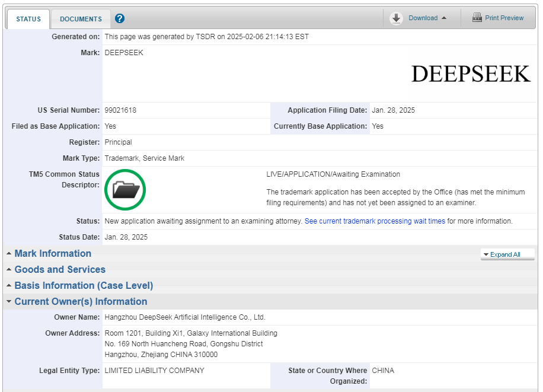Screen dimensions: 543x392
Task: Click the DEEPSEEK mark image
Action: click(471, 74)
